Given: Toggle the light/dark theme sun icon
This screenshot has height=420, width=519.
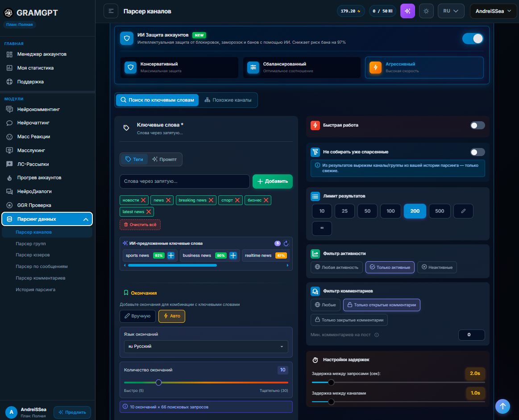Looking at the screenshot, I should pos(426,11).
